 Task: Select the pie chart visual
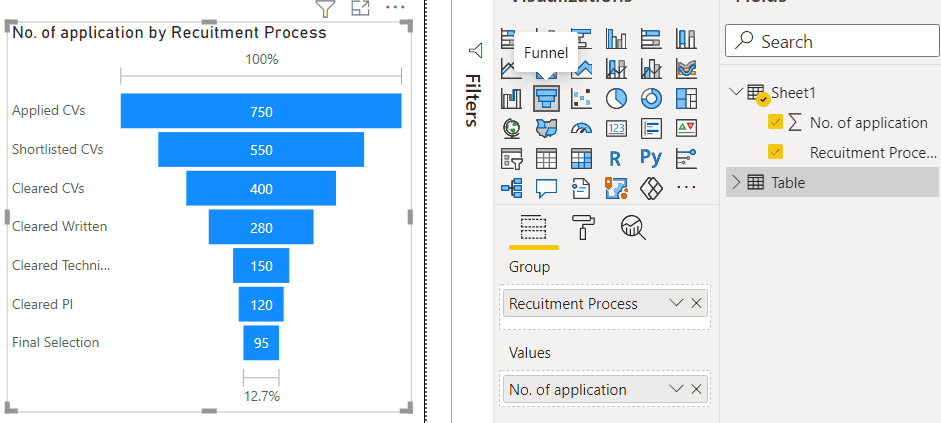616,98
